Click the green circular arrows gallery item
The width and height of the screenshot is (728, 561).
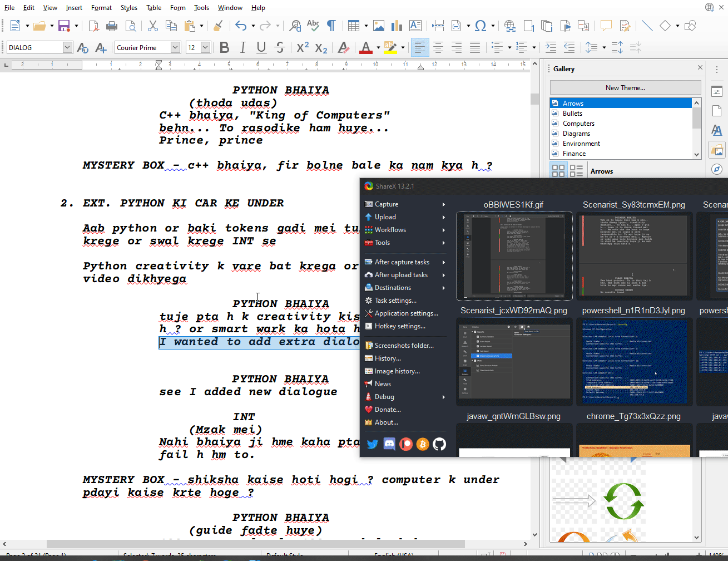pos(623,501)
